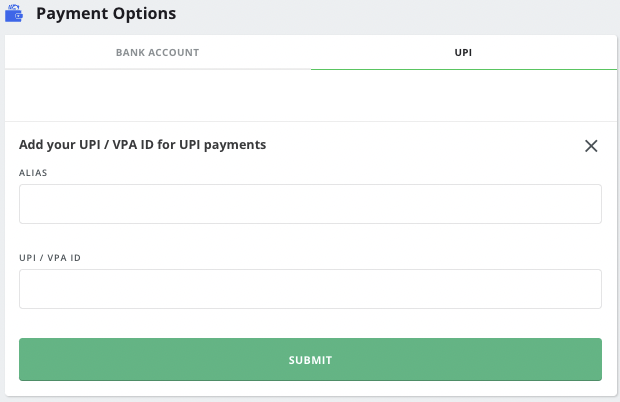
Task: Click the word 'Options' in the page title
Action: (144, 14)
